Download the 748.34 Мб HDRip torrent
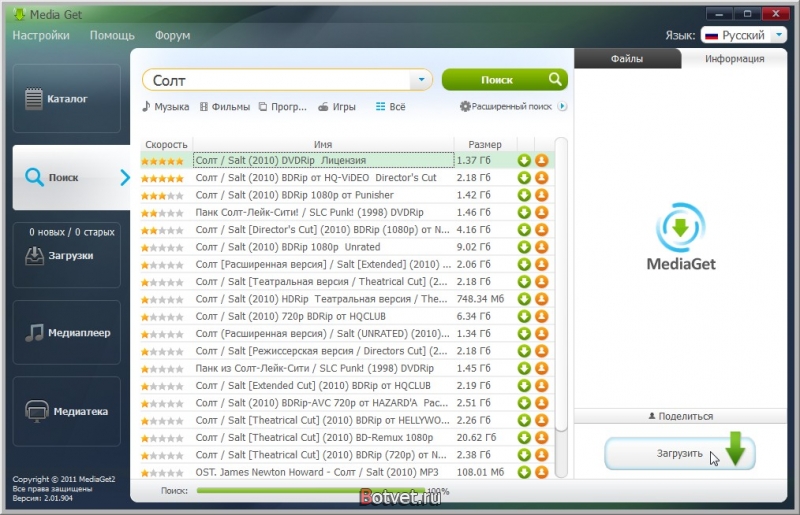This screenshot has height=515, width=800. [x=524, y=299]
